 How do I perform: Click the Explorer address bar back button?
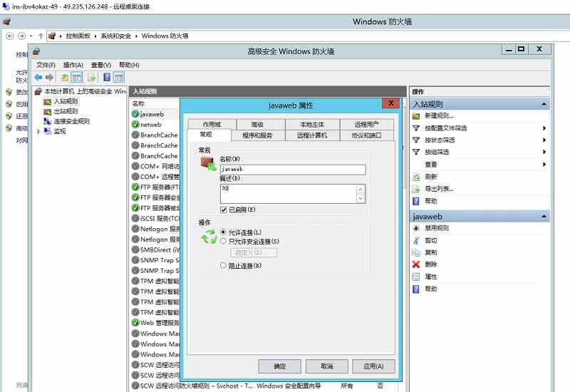pos(10,36)
